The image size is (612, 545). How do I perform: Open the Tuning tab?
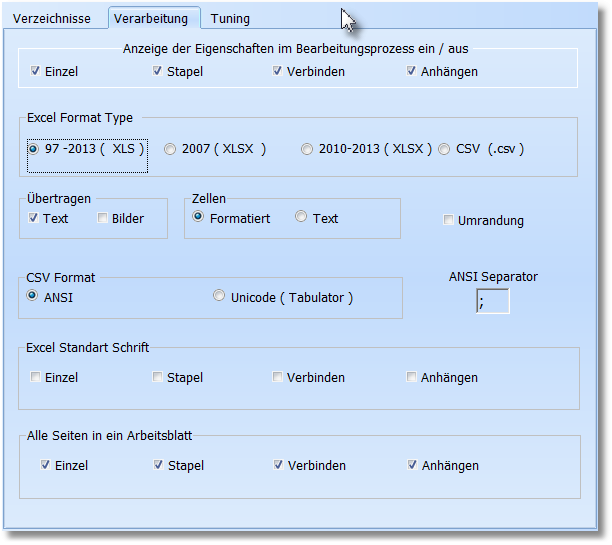click(x=230, y=19)
